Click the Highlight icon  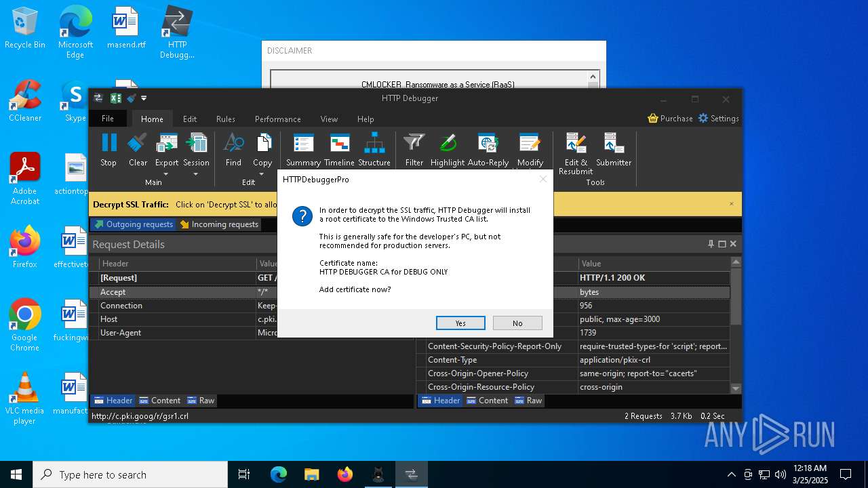click(448, 143)
